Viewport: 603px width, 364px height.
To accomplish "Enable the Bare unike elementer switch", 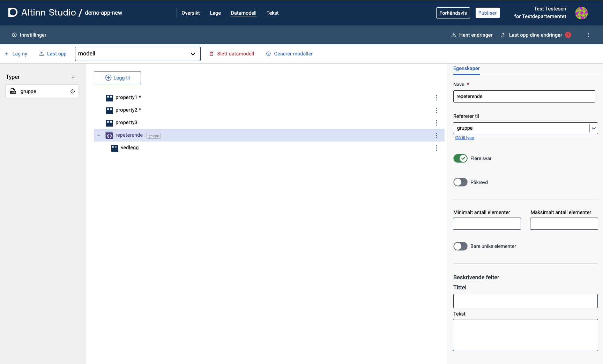I will coord(460,246).
